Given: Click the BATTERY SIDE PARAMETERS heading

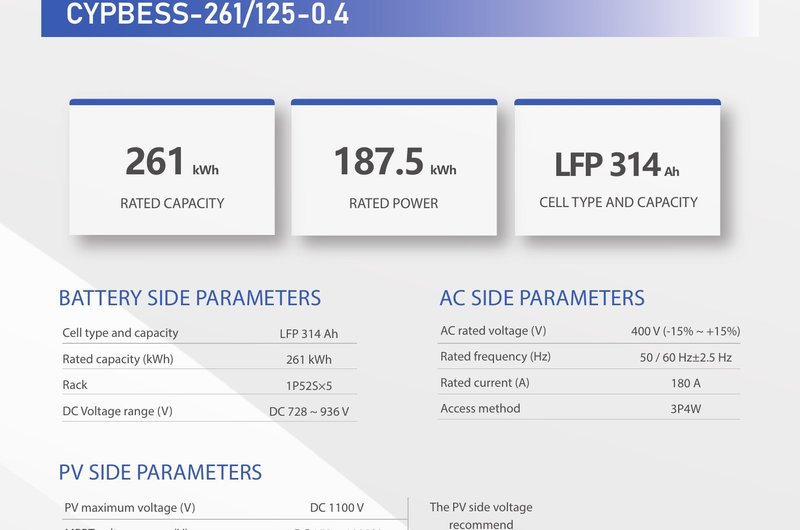Looking at the screenshot, I should point(190,298).
